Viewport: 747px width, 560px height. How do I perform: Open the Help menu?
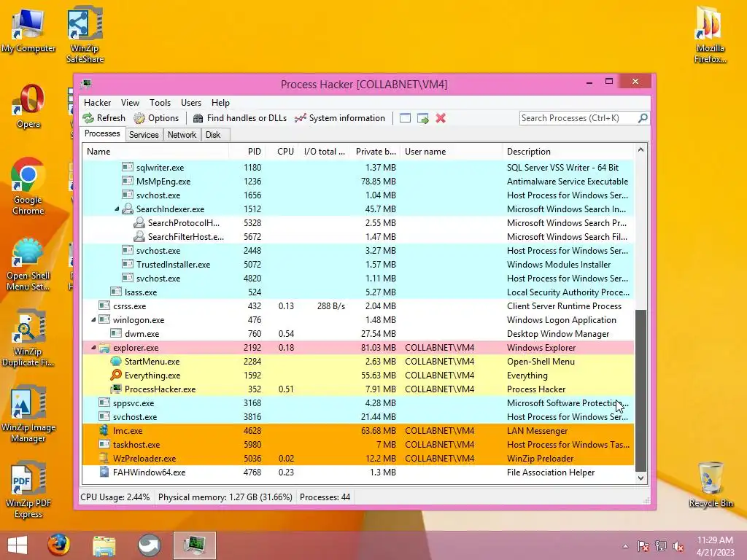click(220, 103)
